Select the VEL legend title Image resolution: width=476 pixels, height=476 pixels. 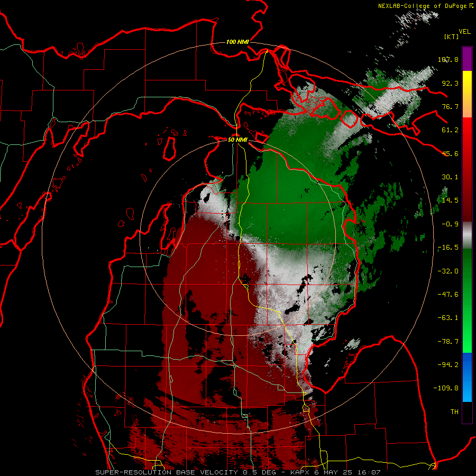coord(464,32)
